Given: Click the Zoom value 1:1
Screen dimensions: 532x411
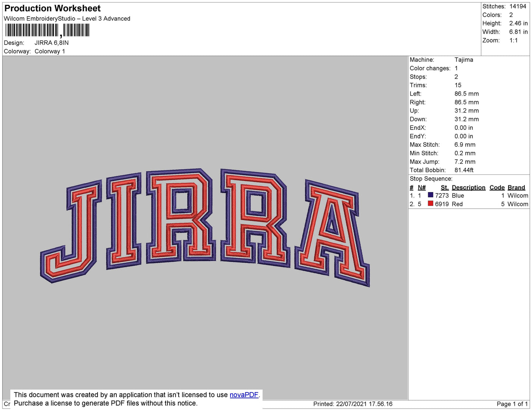Looking at the screenshot, I should tap(514, 40).
